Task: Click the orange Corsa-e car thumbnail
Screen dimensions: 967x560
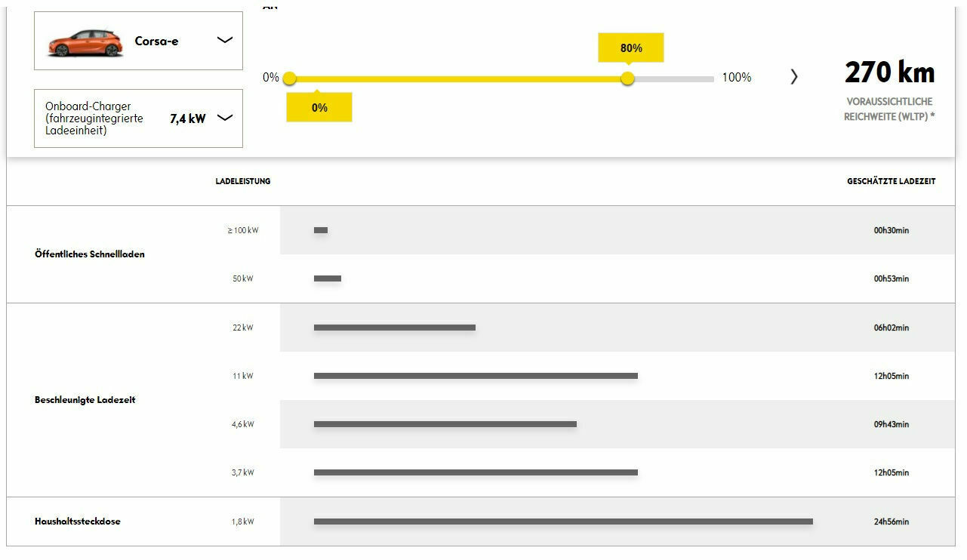Action: click(x=85, y=42)
